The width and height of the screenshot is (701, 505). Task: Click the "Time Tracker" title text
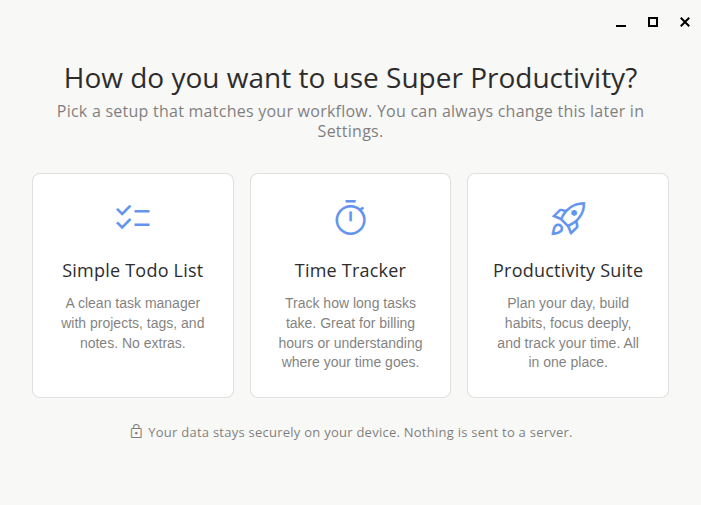350,271
